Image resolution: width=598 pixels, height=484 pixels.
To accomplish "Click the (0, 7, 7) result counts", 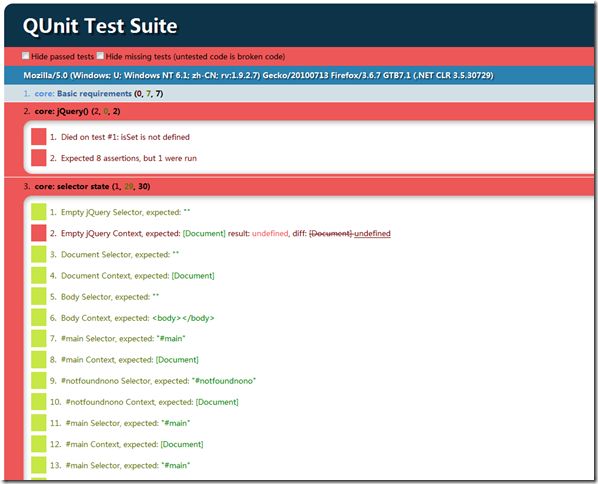I will point(149,93).
